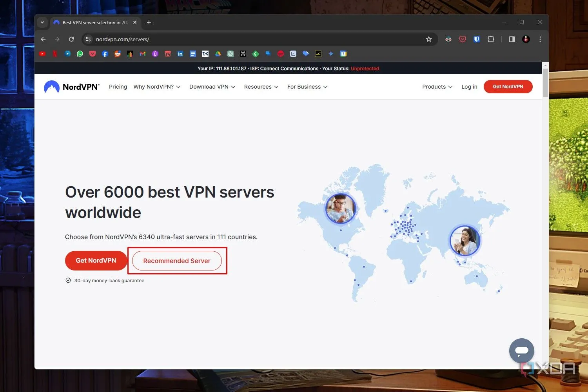Bookmark this page with the star icon

tap(429, 39)
